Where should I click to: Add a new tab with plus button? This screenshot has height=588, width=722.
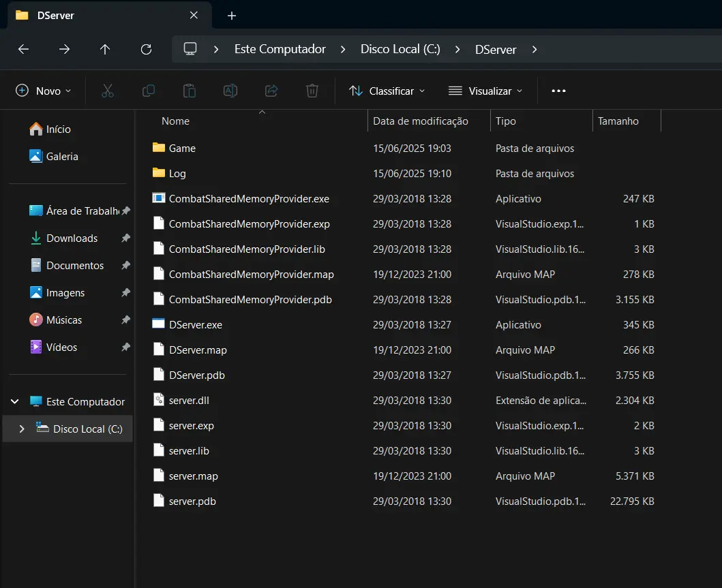point(232,16)
